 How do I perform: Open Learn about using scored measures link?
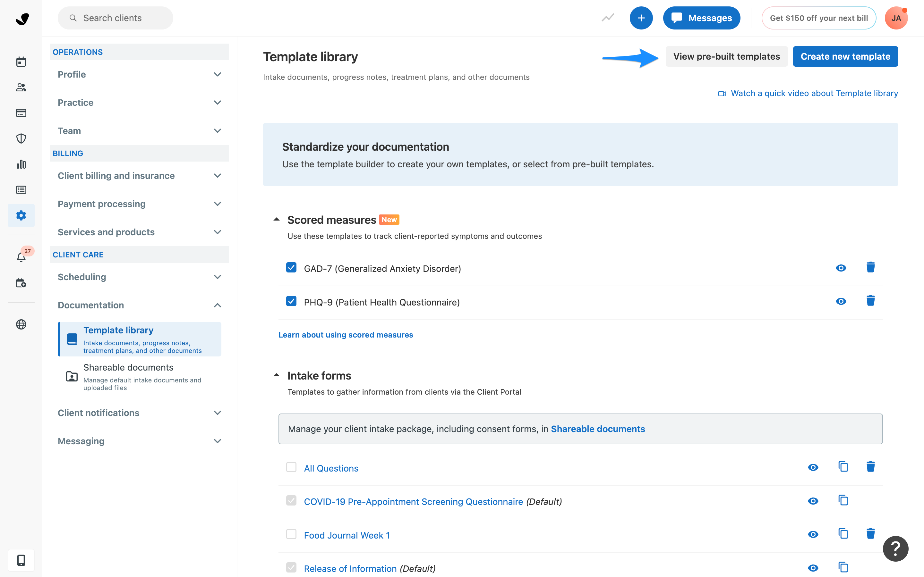pyautogui.click(x=346, y=335)
